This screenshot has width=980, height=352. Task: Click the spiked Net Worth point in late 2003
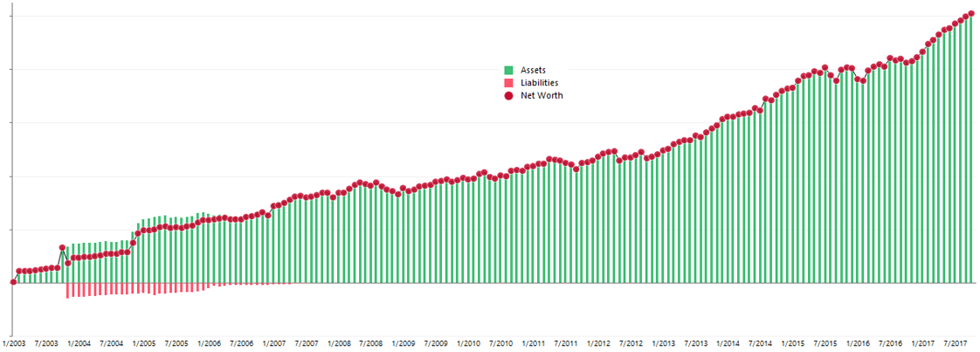click(x=62, y=247)
